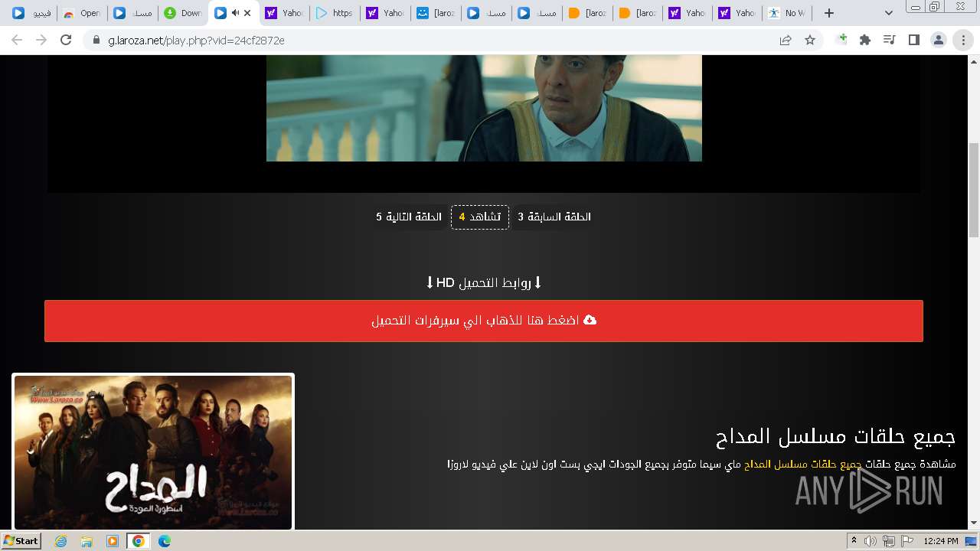This screenshot has width=980, height=551.
Task: Open Microsoft Edge from taskbar
Action: click(x=165, y=541)
